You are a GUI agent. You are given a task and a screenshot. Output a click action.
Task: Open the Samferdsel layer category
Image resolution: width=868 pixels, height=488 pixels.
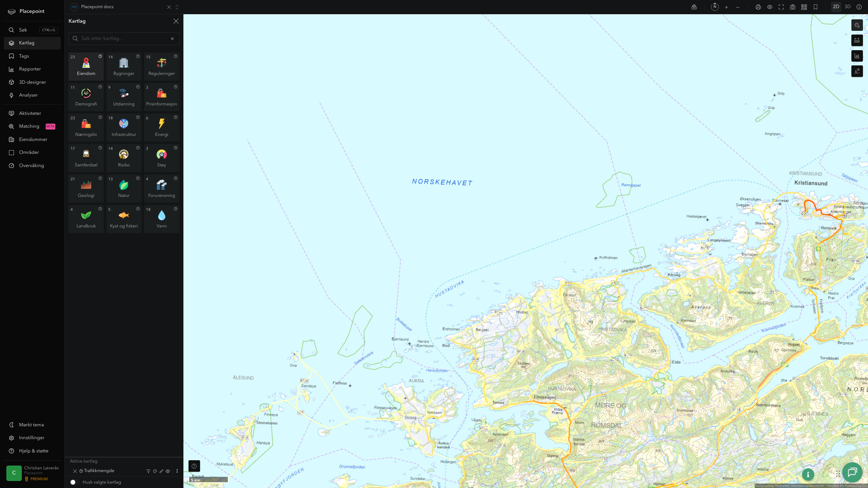86,158
